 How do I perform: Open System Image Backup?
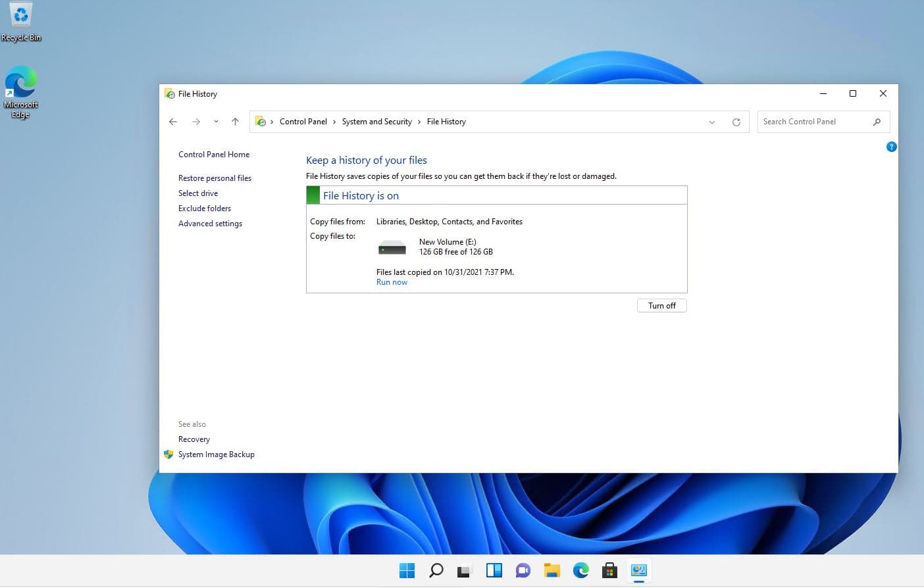pos(217,454)
